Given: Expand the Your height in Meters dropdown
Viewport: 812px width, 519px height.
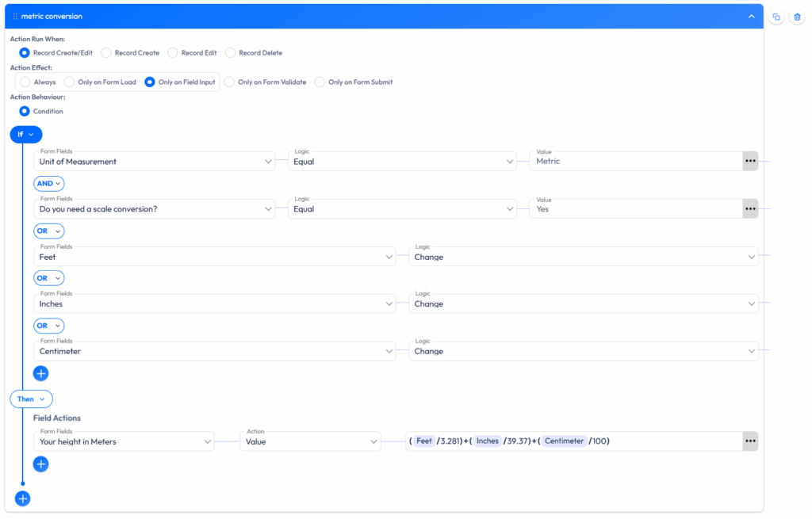Looking at the screenshot, I should coord(124,441).
